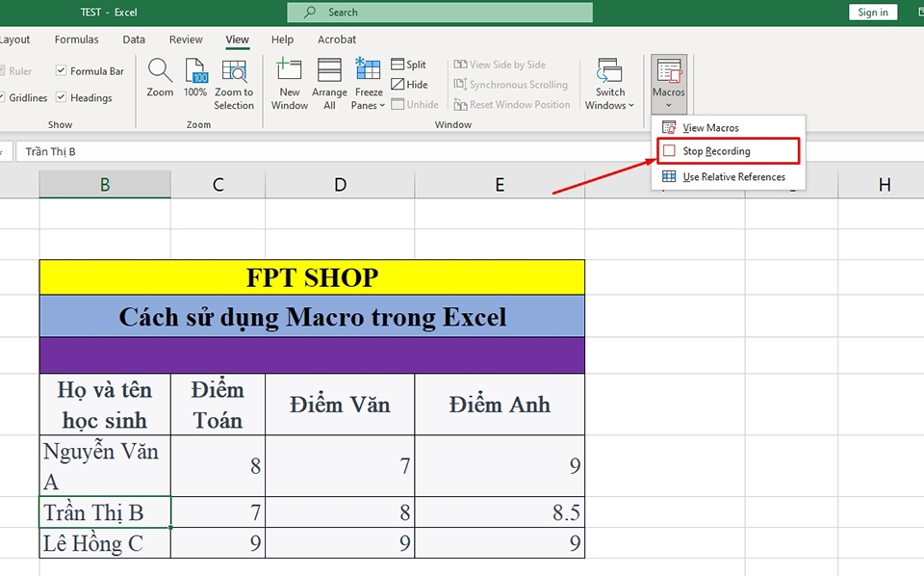924x576 pixels.
Task: Click Nguyễn Văn A's Điểm Văn value 7
Action: point(340,466)
